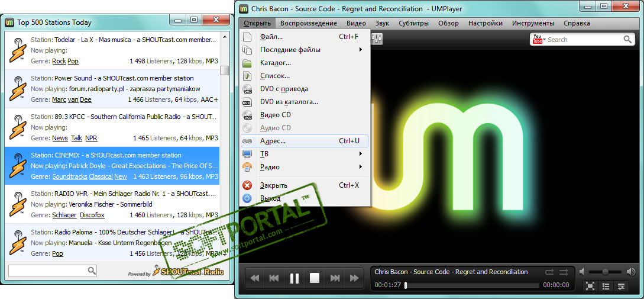Open the Discofox genre link
Screen dimensions: 644x299
pos(92,215)
